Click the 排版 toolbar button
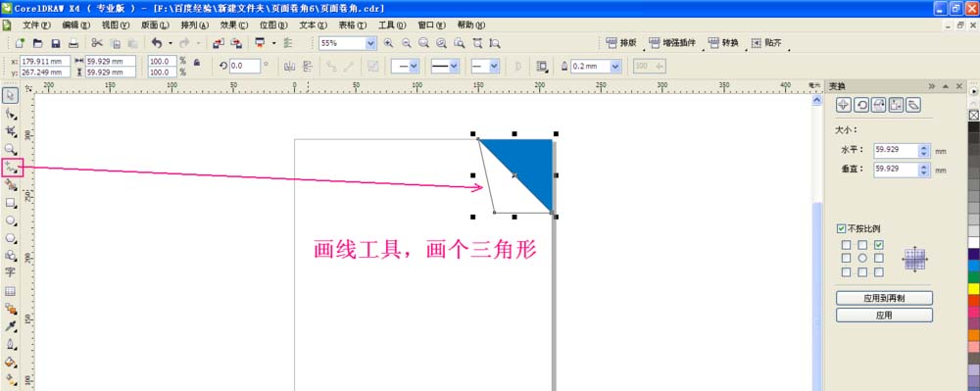Screen dimensions: 980x391 coord(621,43)
